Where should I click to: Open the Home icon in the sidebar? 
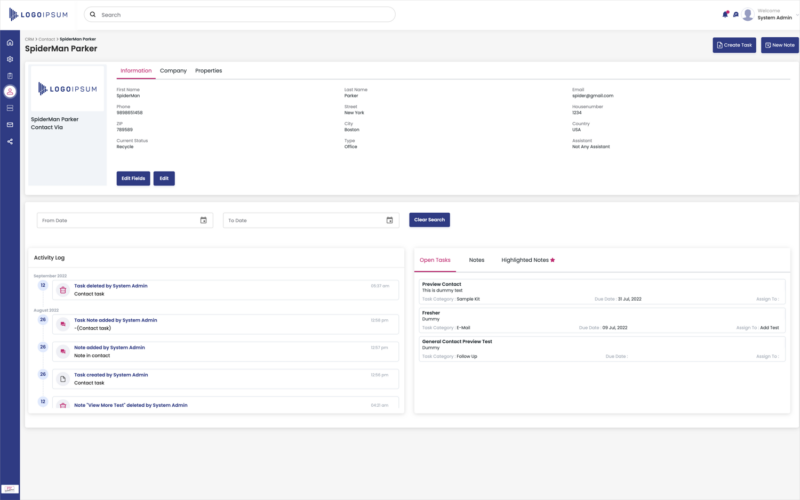point(10,43)
